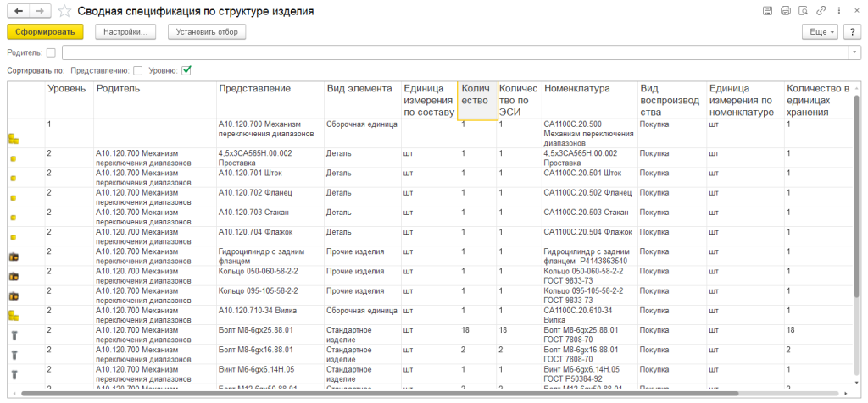Click the save diskette icon

coord(767,11)
